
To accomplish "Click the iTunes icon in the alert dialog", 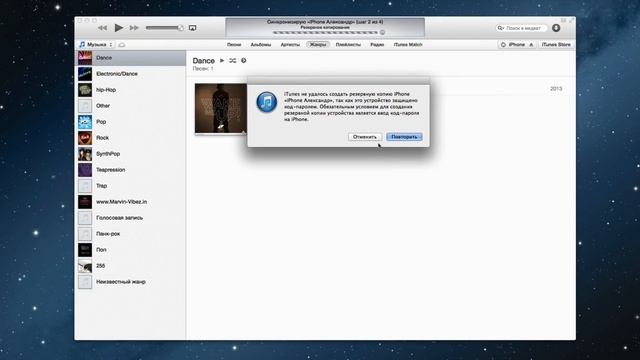I will [267, 102].
